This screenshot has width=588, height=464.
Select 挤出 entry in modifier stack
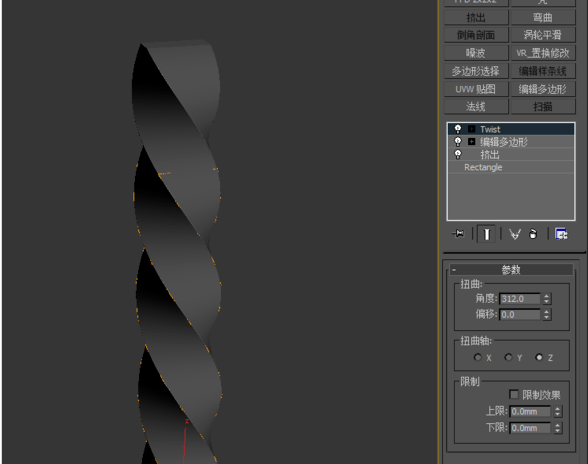point(511,155)
